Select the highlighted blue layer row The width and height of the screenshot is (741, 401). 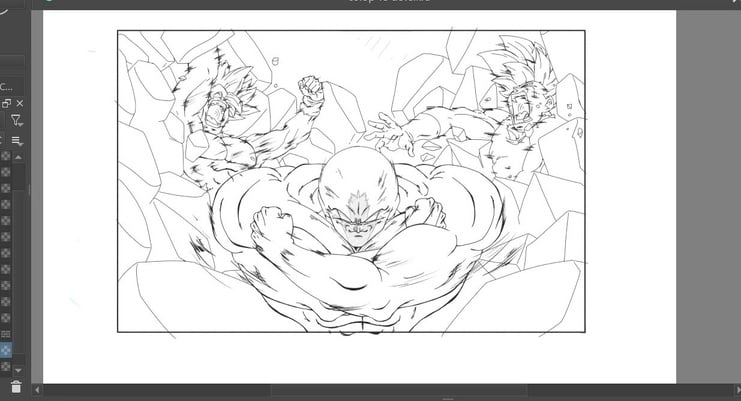(x=6, y=350)
